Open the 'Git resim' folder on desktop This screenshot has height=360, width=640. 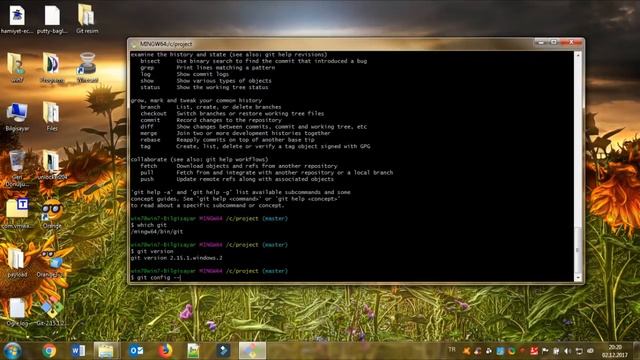click(x=87, y=18)
